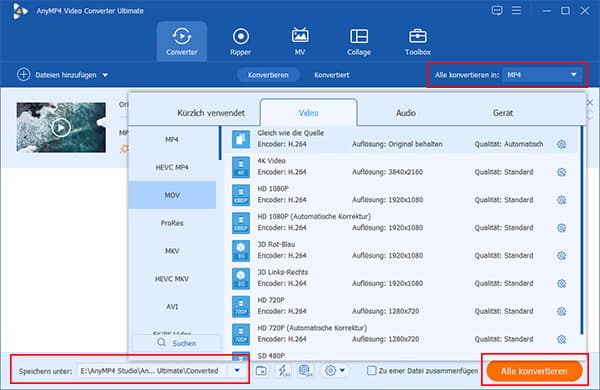This screenshot has height=390, width=600.
Task: Choose 3D Rot-Blau preset icon
Action: (241, 251)
